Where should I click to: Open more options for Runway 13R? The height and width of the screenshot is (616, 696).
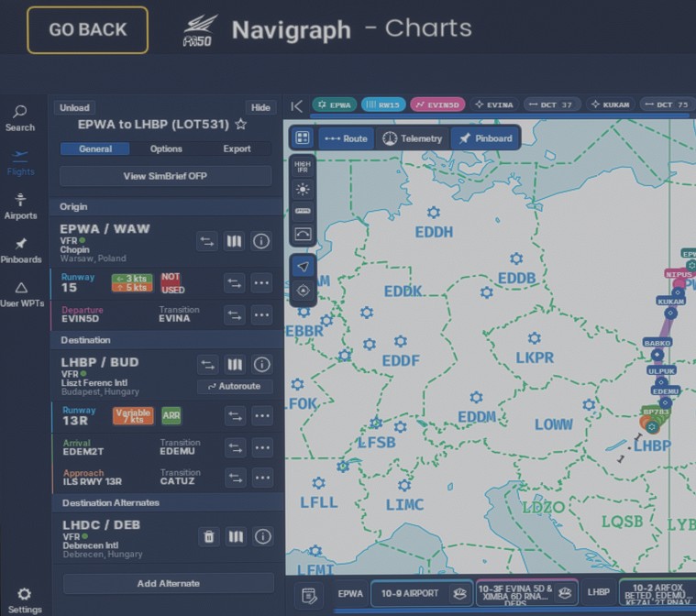point(262,416)
